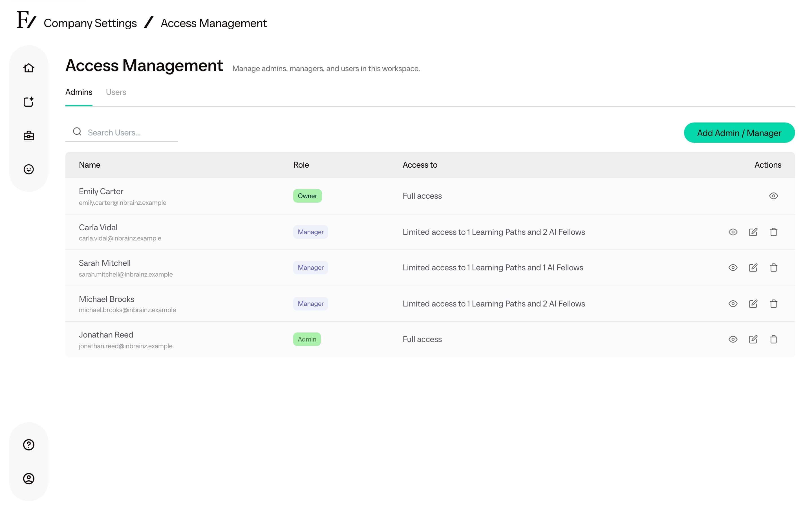Click sarah.mitchell@inbrainz.example email
The height and width of the screenshot is (508, 812).
coord(126,274)
